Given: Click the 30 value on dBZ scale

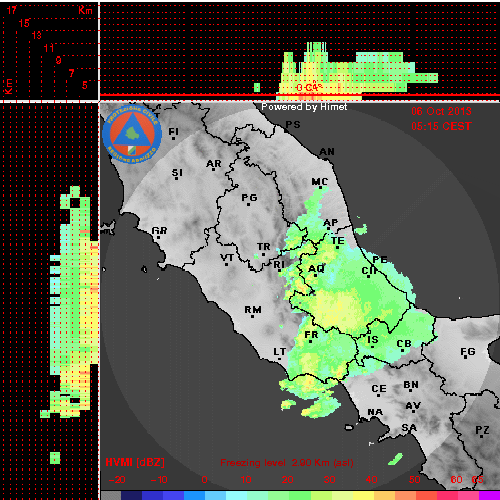Looking at the screenshot, I should pyautogui.click(x=329, y=480).
